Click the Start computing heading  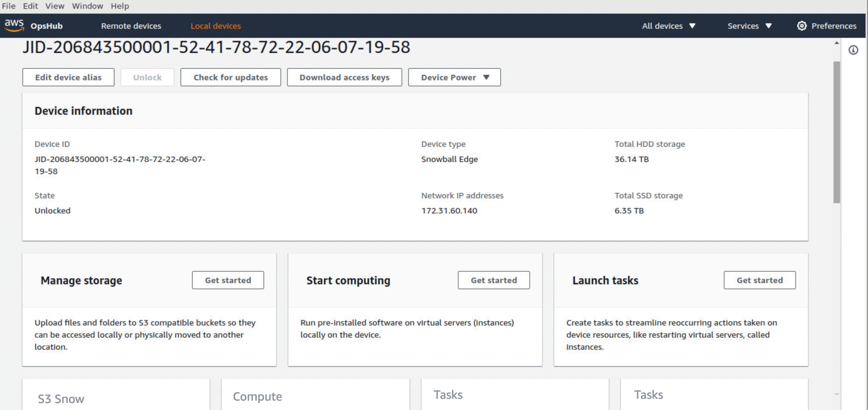pos(348,280)
